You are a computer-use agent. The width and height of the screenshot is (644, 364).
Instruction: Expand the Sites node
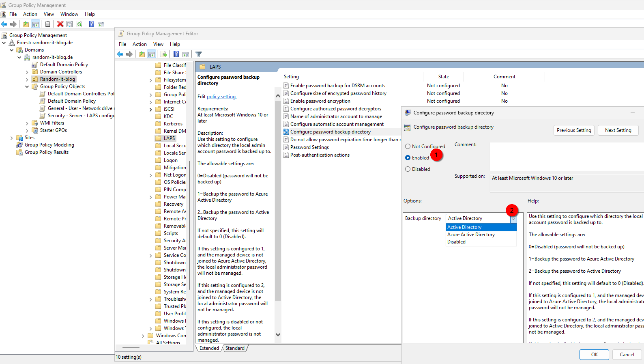point(12,138)
